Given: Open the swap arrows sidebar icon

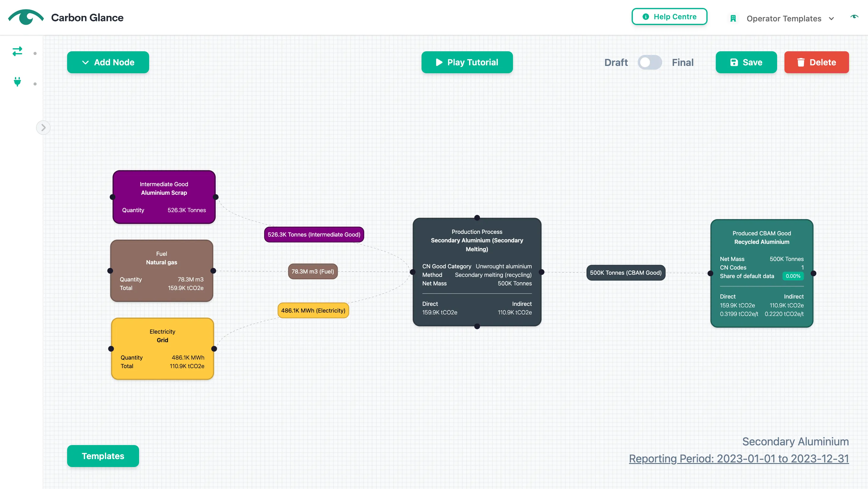Looking at the screenshot, I should click(x=17, y=51).
